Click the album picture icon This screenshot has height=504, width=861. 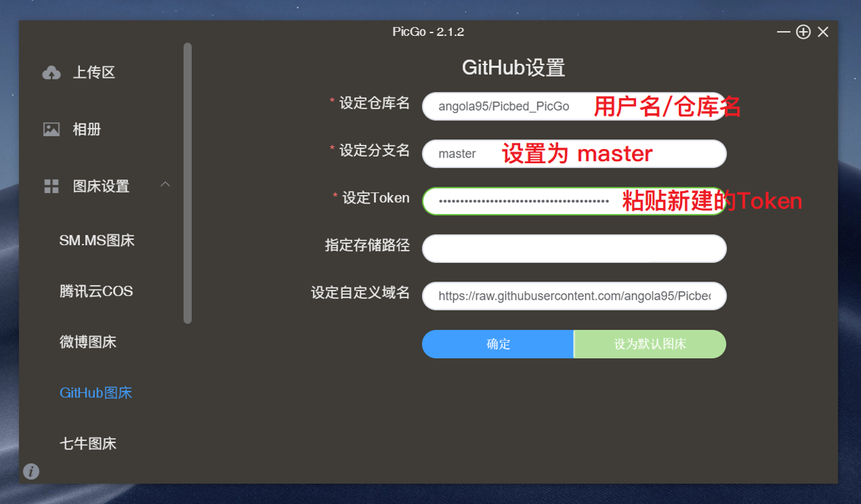[x=51, y=129]
